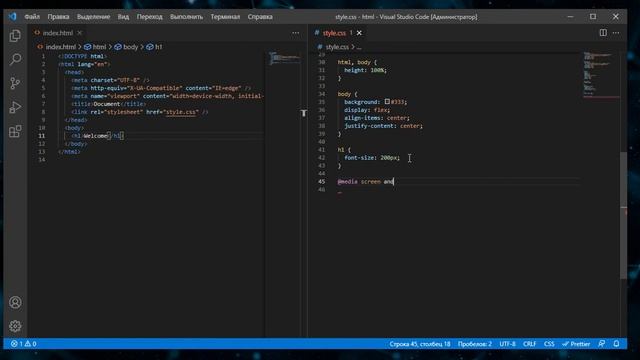The width and height of the screenshot is (640, 360).
Task: Open the Source Control view
Action: 15,83
